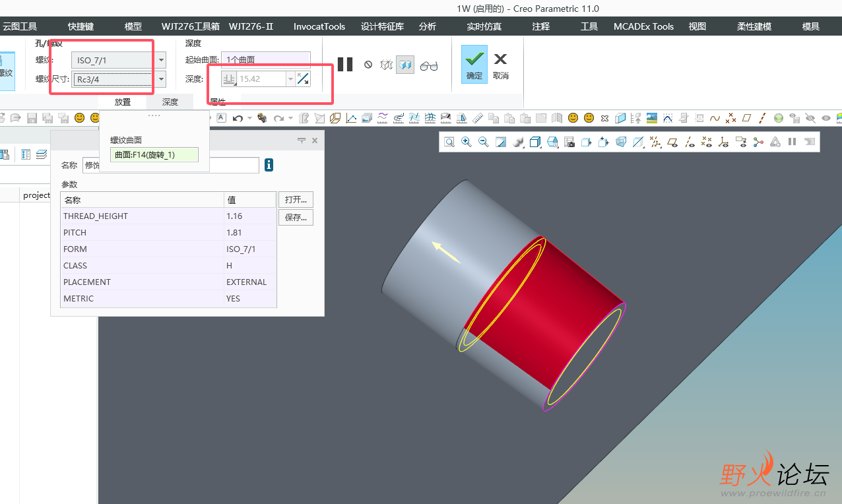
Task: Click the Repaint screen icon
Action: coord(501,142)
